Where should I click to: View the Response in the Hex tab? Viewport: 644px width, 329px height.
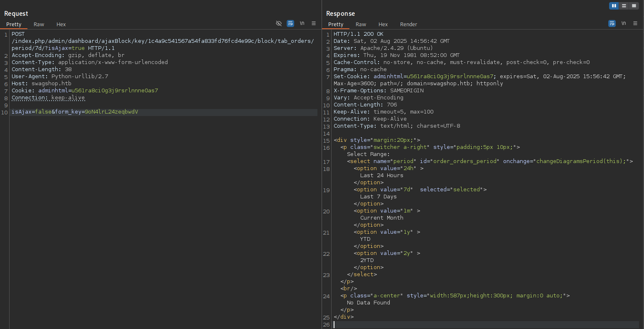click(x=383, y=24)
